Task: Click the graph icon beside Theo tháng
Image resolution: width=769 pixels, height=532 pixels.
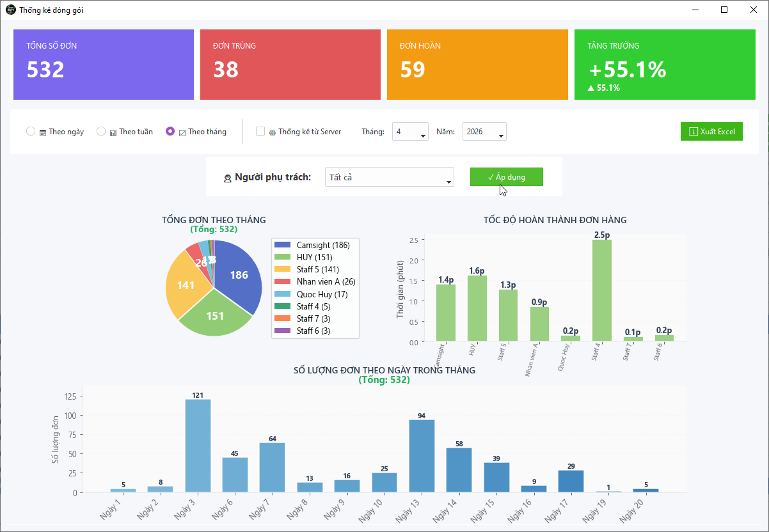Action: click(x=182, y=132)
